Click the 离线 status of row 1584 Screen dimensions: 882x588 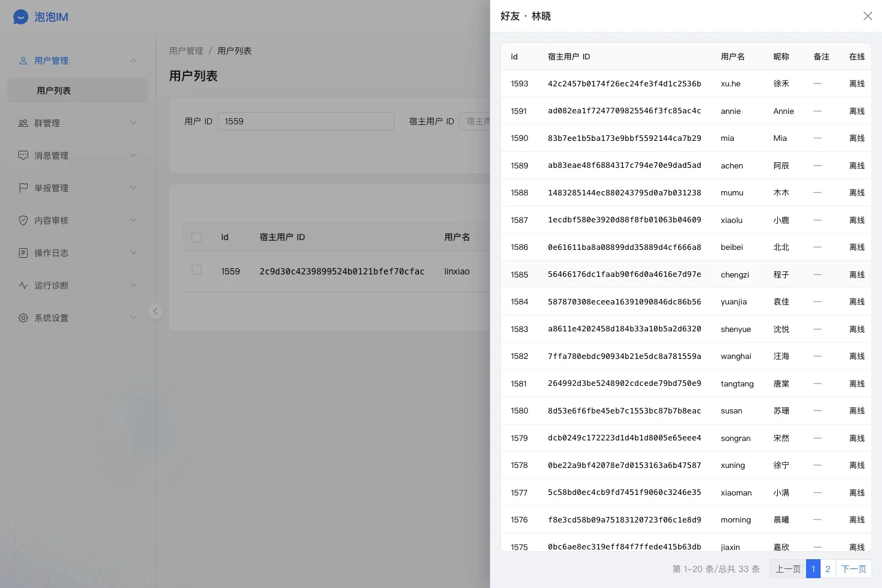857,302
